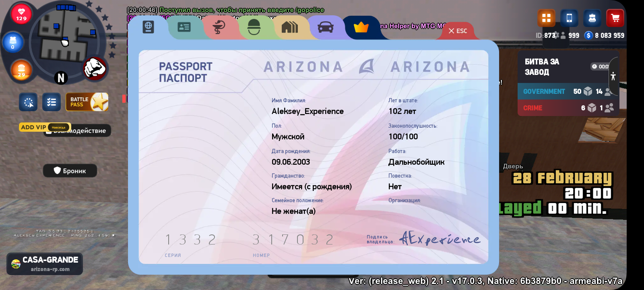Tap the summons value Нет

click(395, 186)
